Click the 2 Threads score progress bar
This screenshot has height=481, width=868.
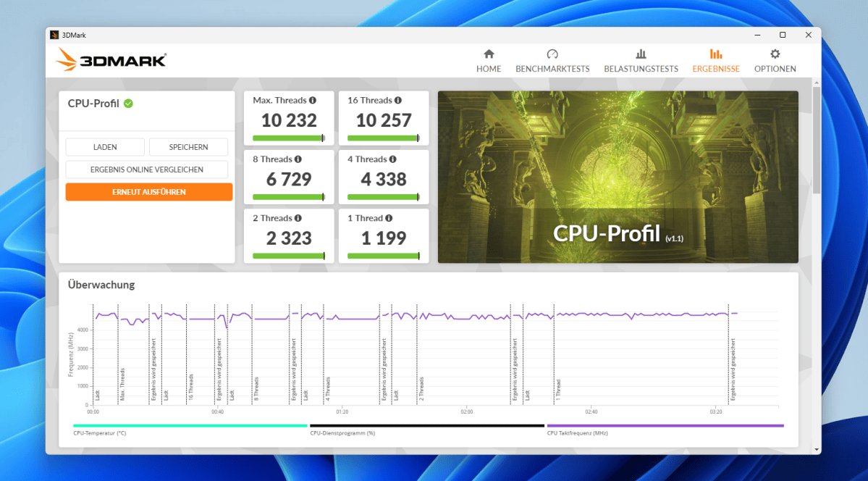(288, 256)
